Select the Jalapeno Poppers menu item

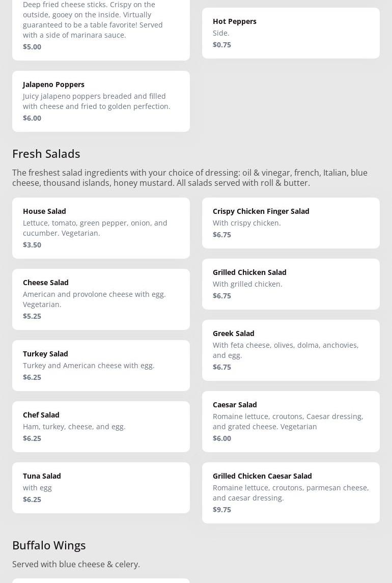[x=101, y=101]
